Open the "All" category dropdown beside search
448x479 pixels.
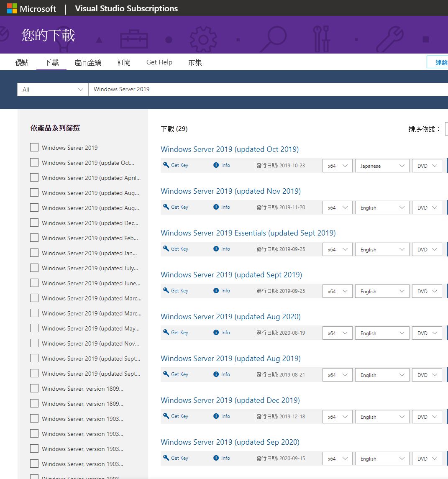pos(53,90)
